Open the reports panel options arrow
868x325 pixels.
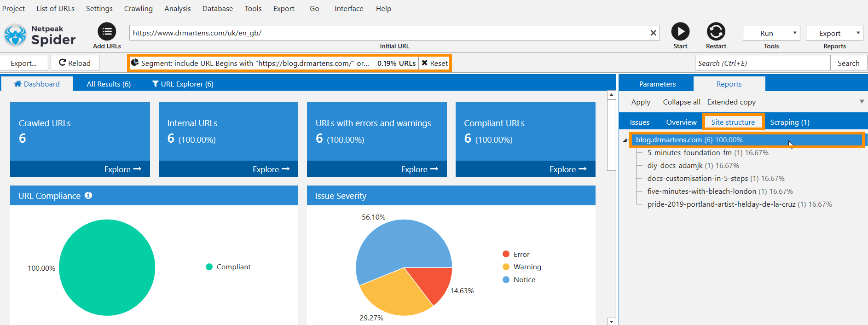pyautogui.click(x=862, y=101)
